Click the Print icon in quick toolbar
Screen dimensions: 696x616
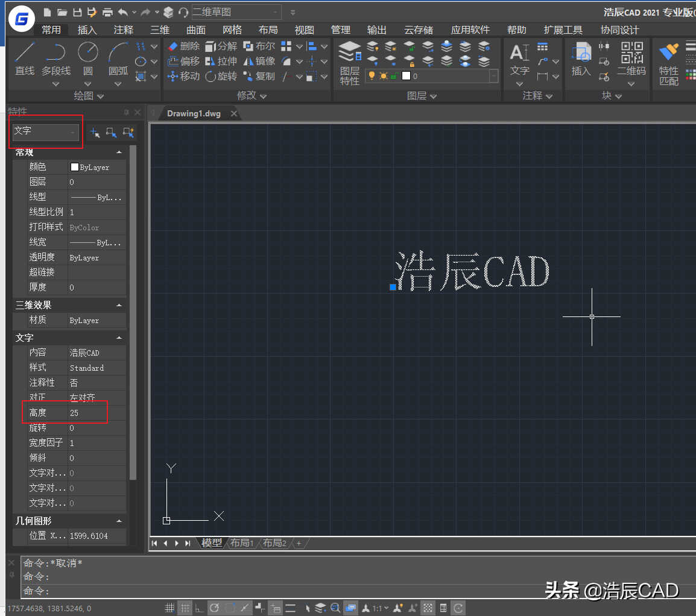pyautogui.click(x=107, y=13)
